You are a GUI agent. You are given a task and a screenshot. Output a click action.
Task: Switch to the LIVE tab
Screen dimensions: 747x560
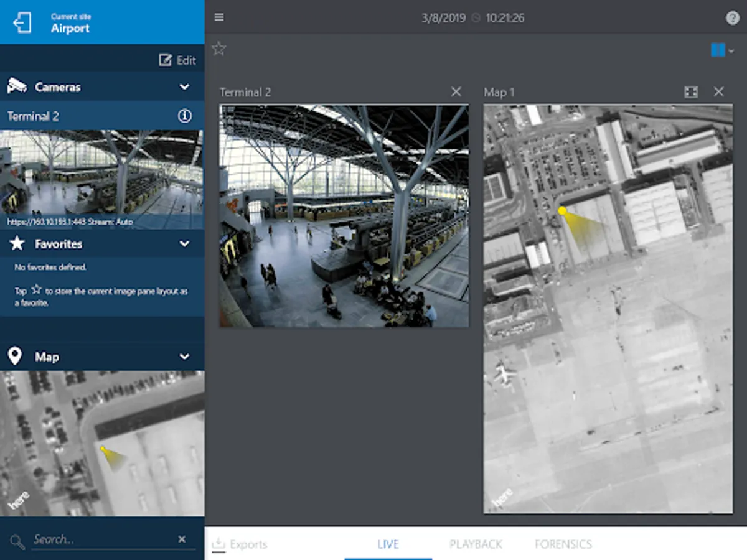click(x=388, y=544)
